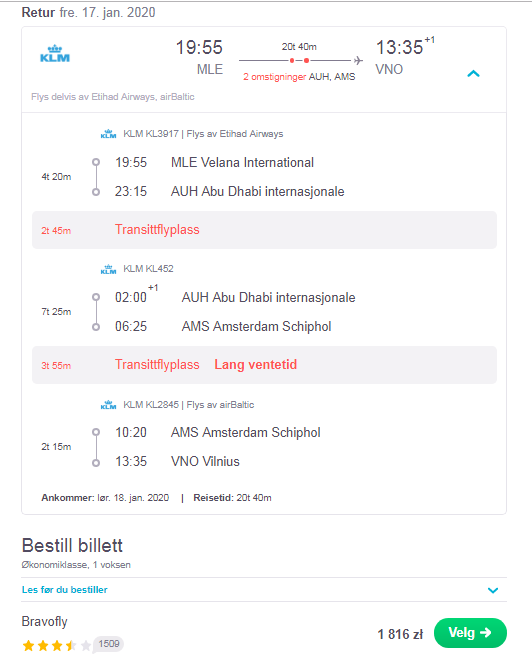This screenshot has width=532, height=657.
Task: Click KLM icon beside flight KL2845
Action: coord(108,405)
